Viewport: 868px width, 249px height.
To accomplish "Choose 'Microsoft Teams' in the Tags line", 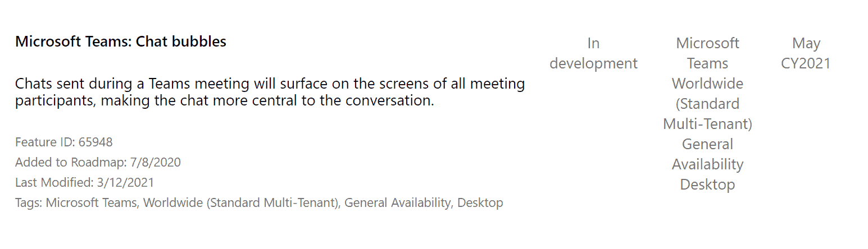I will 92,203.
